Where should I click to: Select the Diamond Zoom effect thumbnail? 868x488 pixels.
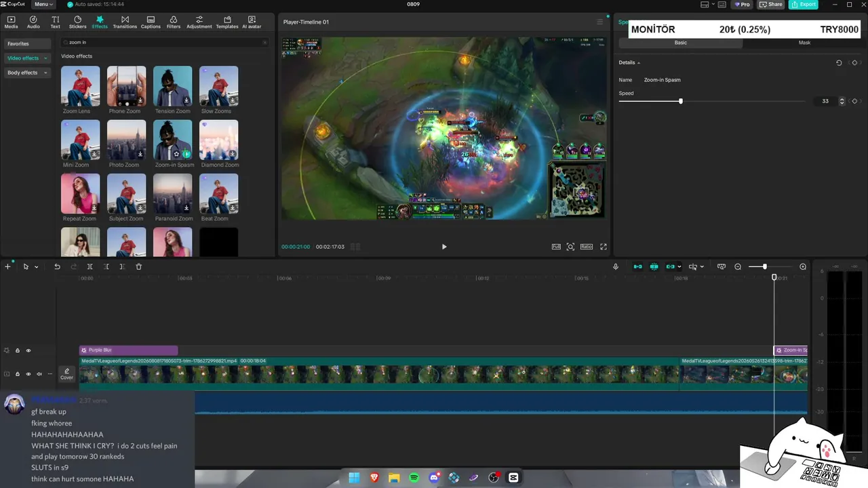pyautogui.click(x=218, y=140)
